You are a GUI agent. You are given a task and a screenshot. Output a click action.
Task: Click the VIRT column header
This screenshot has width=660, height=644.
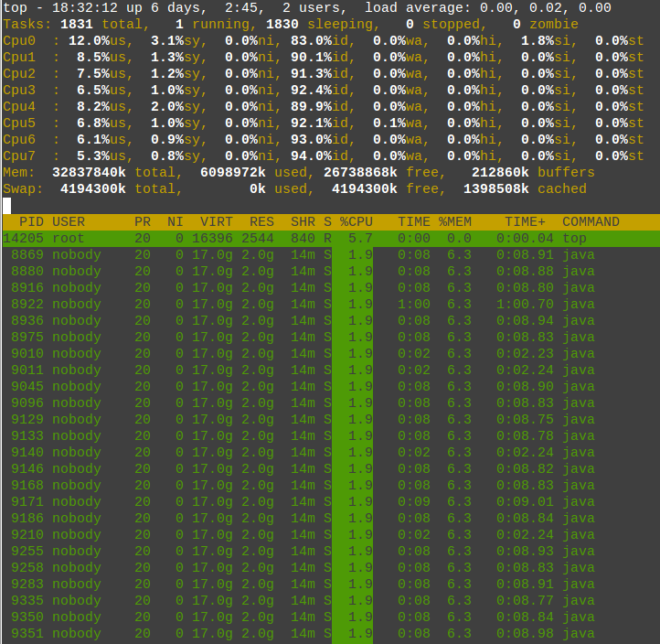coord(217,221)
